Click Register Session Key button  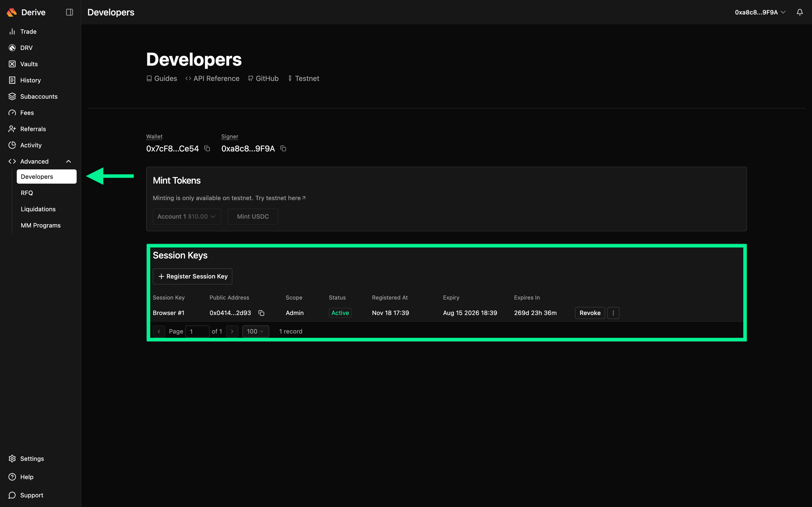point(193,276)
